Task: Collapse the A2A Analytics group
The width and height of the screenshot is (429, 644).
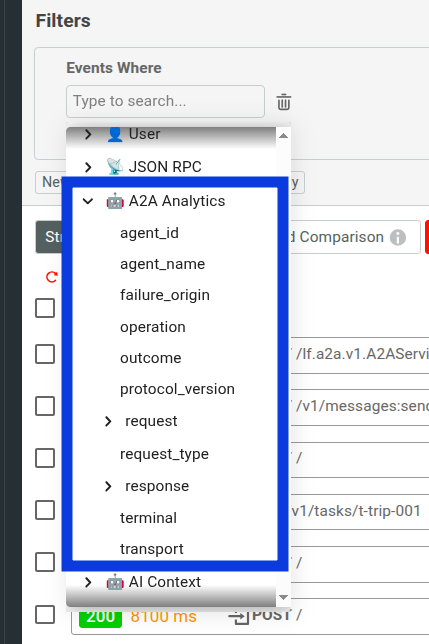Action: click(x=88, y=201)
